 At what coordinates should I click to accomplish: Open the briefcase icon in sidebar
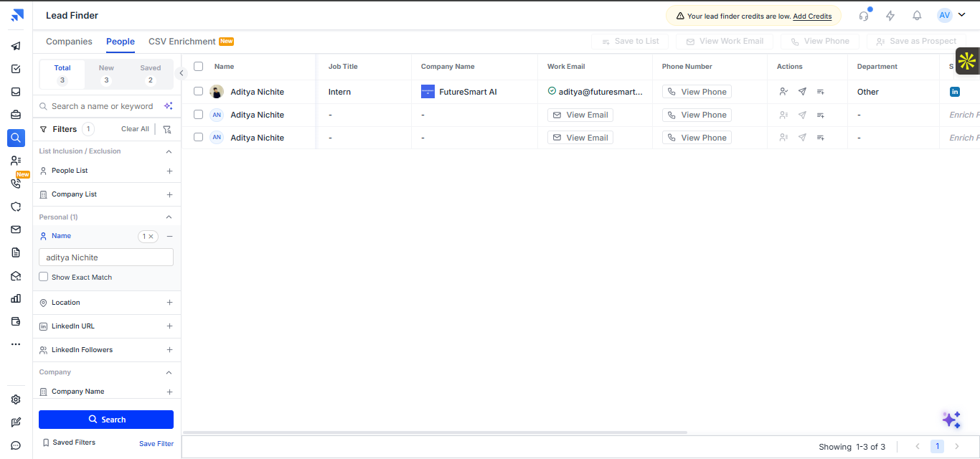click(16, 115)
